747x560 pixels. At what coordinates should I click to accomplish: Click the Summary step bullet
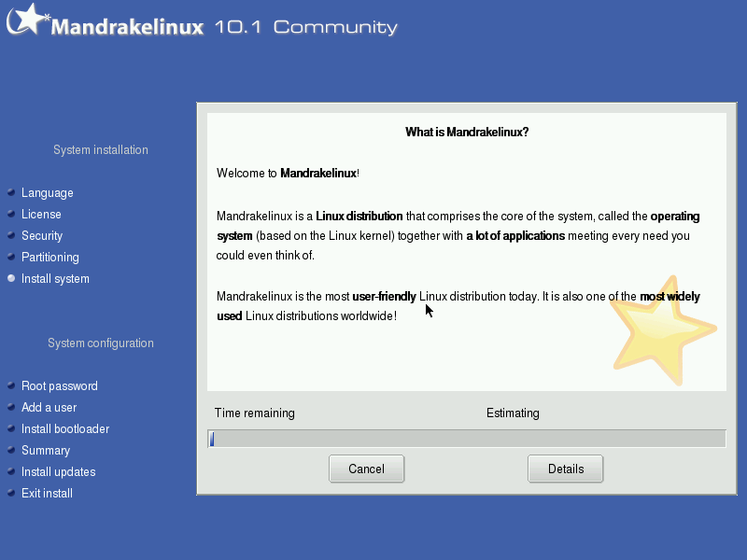tap(11, 450)
